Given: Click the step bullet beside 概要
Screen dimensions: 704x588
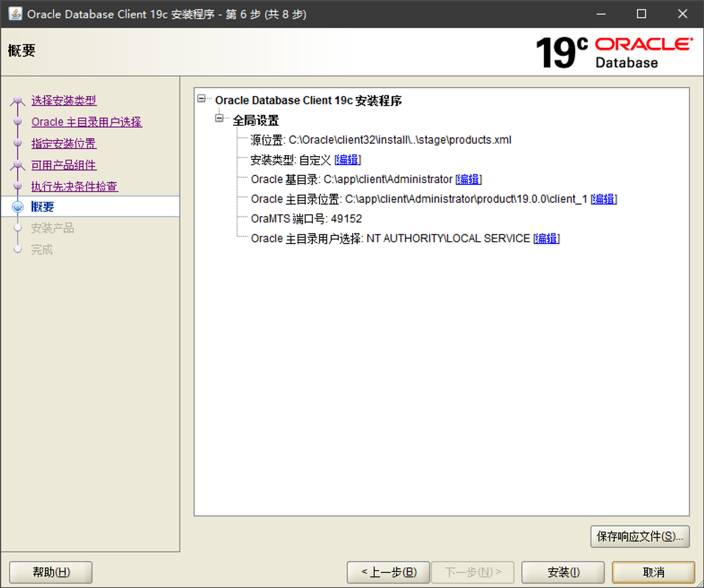Looking at the screenshot, I should click(17, 207).
